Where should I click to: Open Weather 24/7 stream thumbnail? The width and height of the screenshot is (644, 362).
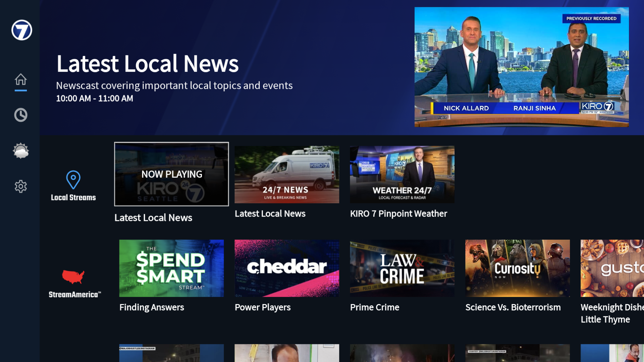tap(402, 174)
